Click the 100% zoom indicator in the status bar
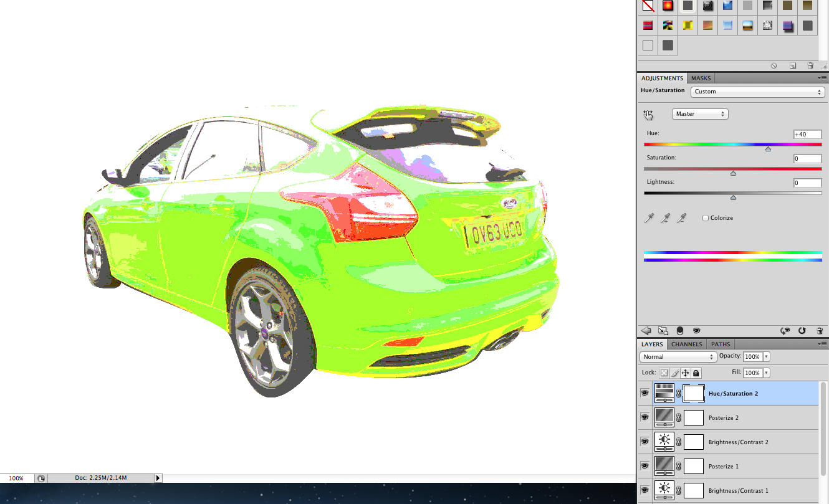This screenshot has width=829, height=504. [x=16, y=478]
